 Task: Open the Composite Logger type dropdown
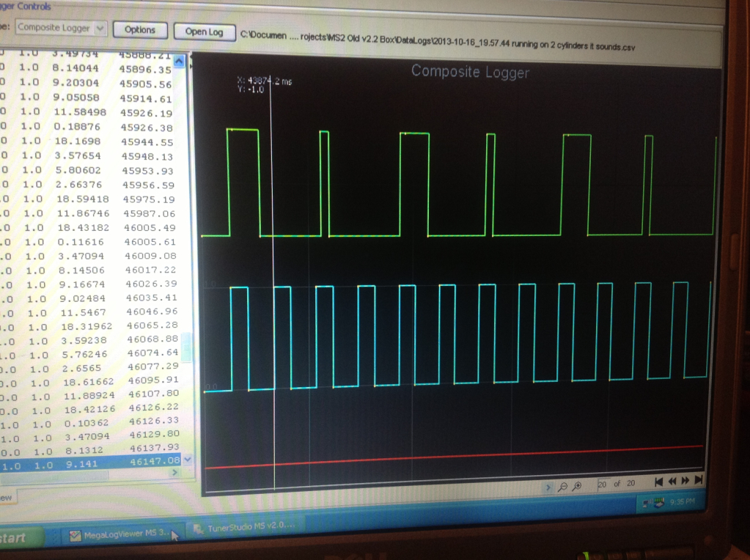(x=100, y=29)
